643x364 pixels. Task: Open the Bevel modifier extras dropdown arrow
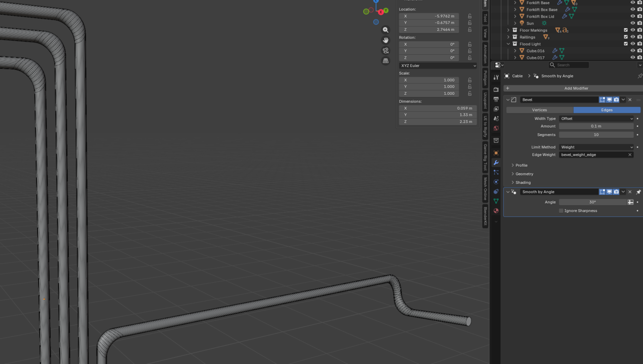[x=623, y=100]
